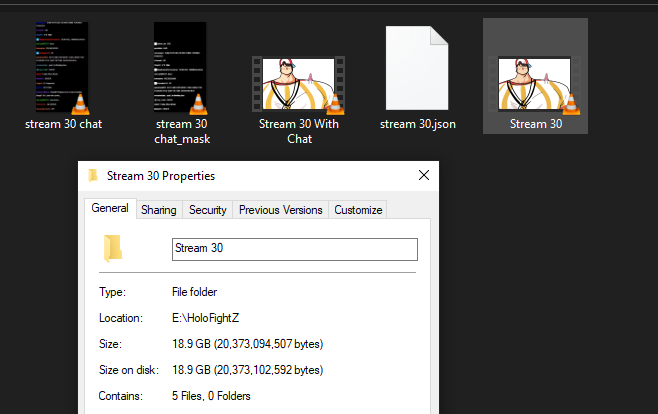
Task: Click the Stream 30 With Chat name label
Action: [x=299, y=131]
